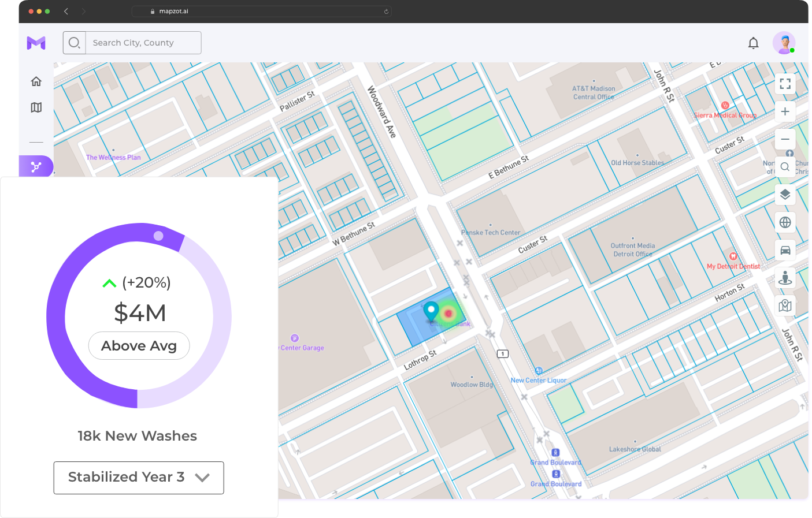Screen dimensions: 812x518
Task: Switch to globe view
Action: [x=785, y=222]
